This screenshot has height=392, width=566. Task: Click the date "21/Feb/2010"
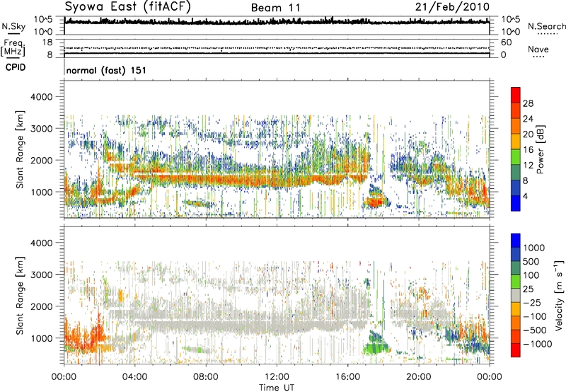[452, 7]
